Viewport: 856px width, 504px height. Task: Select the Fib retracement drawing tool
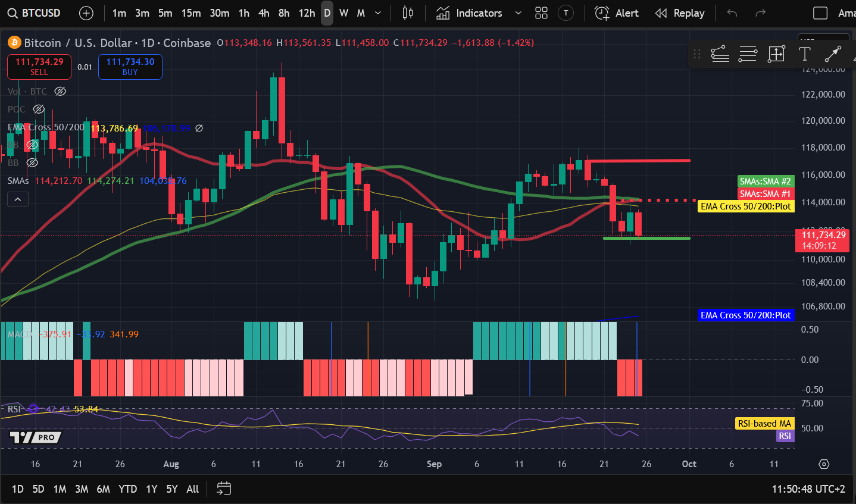click(720, 54)
